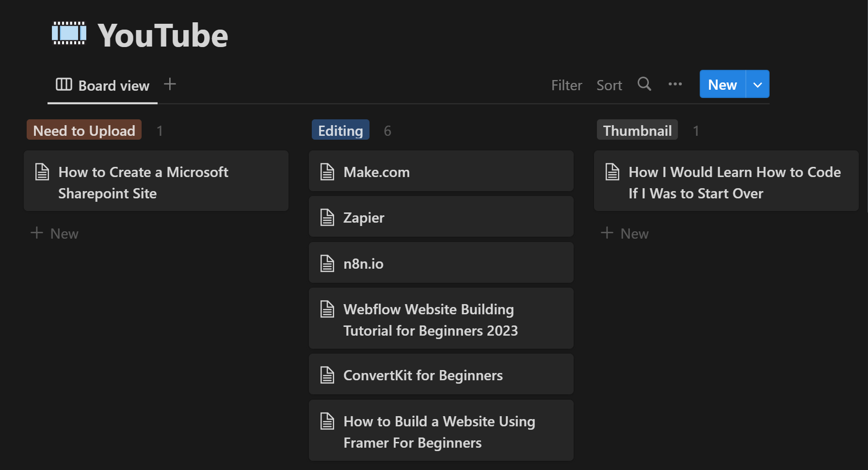
Task: Open the Filter options
Action: [x=566, y=85]
